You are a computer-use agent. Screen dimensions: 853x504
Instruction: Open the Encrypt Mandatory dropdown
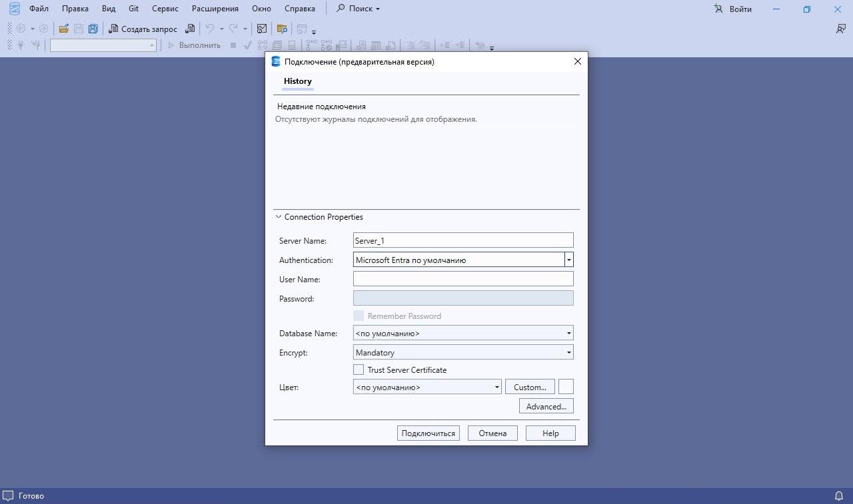click(568, 352)
